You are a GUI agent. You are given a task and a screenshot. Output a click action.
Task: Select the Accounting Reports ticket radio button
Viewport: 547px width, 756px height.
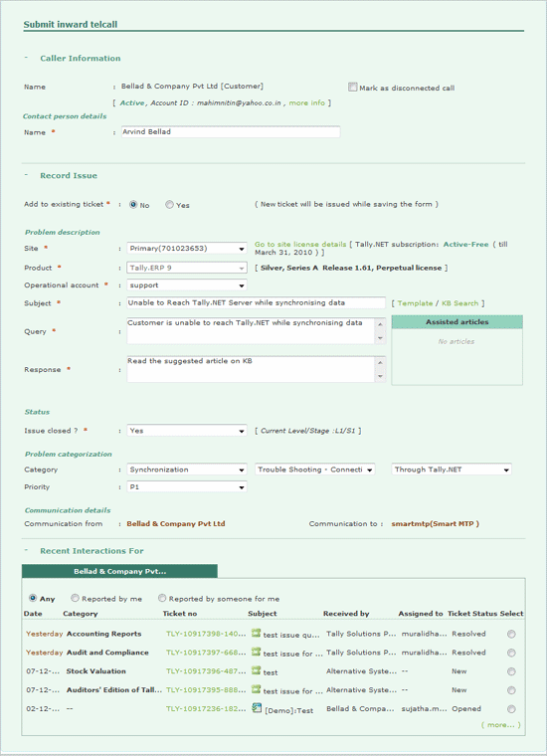pos(511,634)
